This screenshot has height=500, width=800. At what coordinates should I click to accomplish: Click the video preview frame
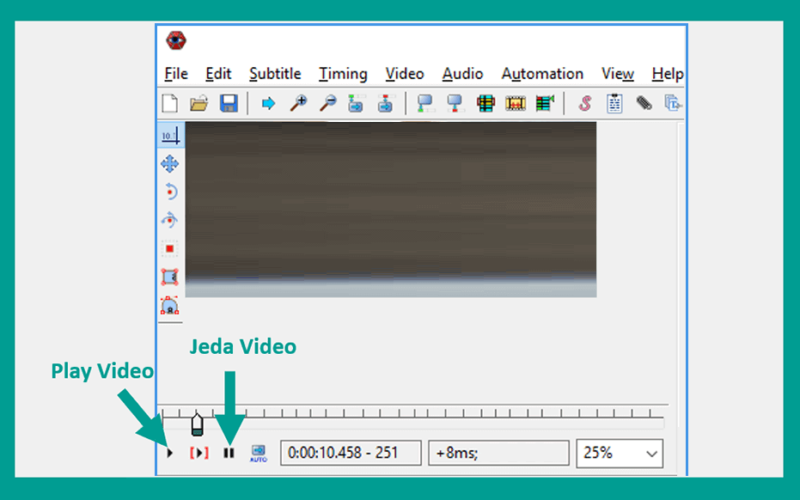(x=391, y=209)
